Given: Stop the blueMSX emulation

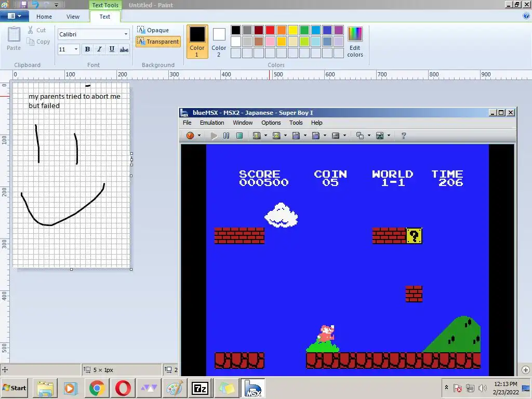Looking at the screenshot, I should [x=240, y=136].
